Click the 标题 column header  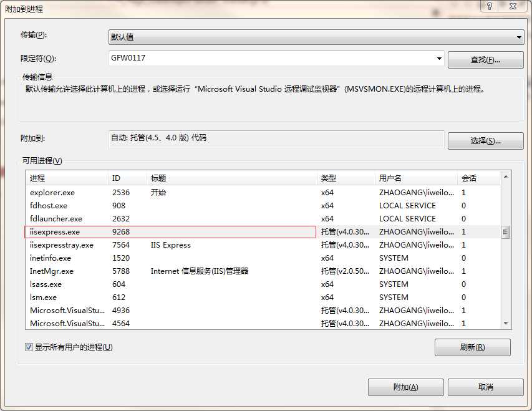pos(232,178)
